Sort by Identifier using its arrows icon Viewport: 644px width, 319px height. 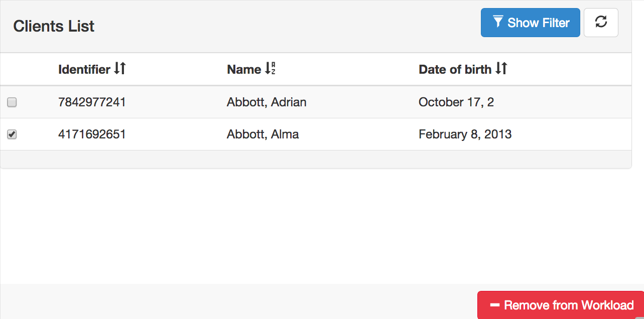click(x=119, y=69)
